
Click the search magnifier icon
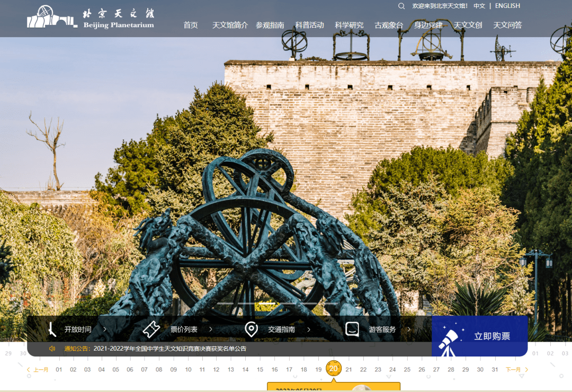coord(401,6)
